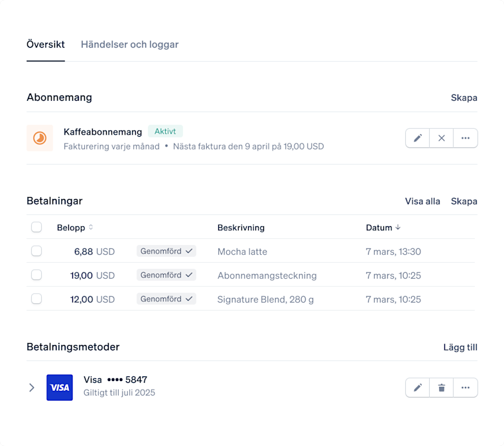504x446 pixels.
Task: Open more options for Visa card
Action: click(466, 388)
